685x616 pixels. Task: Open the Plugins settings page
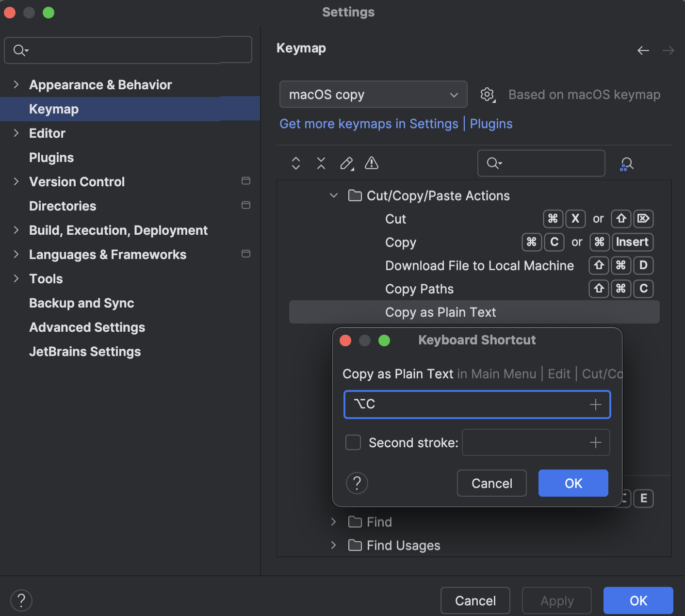coord(51,157)
